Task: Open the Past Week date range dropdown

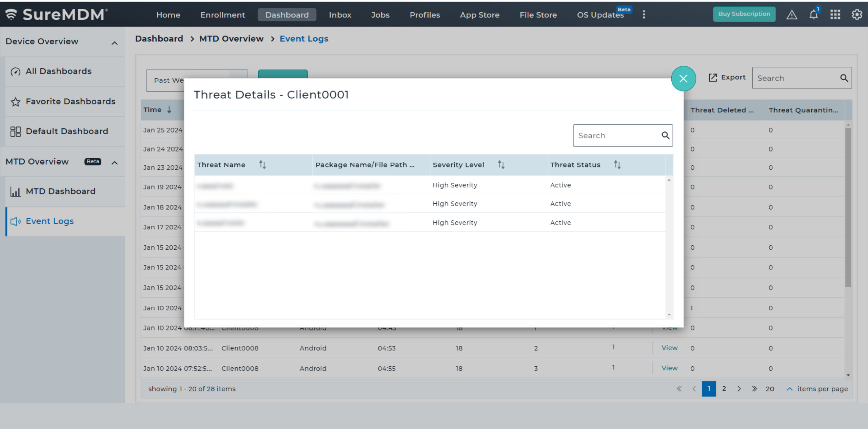Action: point(197,80)
